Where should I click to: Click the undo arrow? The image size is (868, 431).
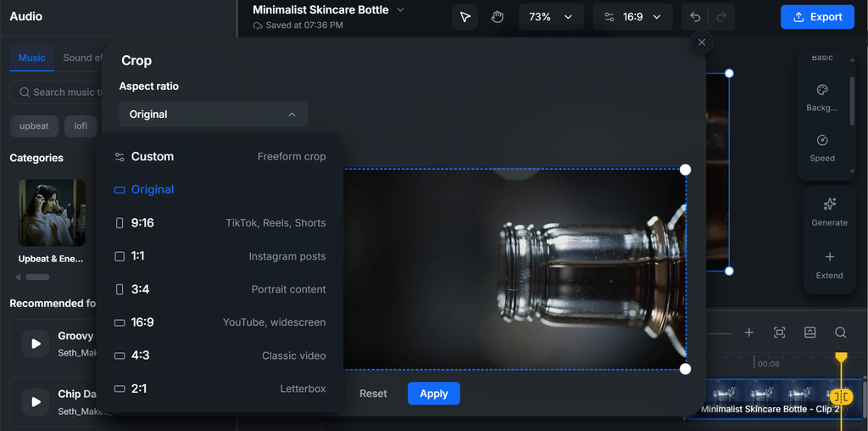pos(695,17)
